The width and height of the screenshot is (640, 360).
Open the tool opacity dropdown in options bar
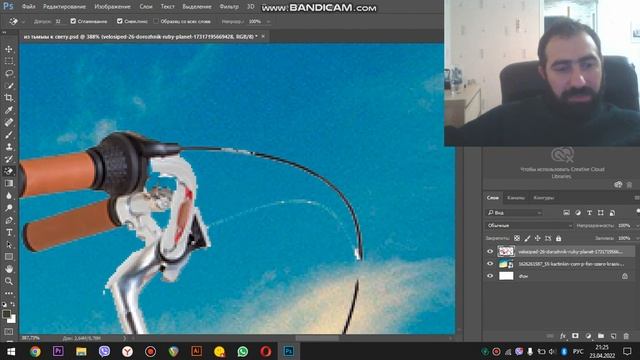pyautogui.click(x=268, y=21)
